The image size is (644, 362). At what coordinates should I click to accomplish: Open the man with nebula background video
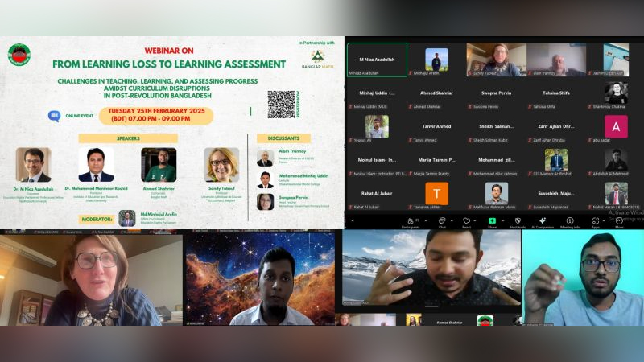(259, 280)
